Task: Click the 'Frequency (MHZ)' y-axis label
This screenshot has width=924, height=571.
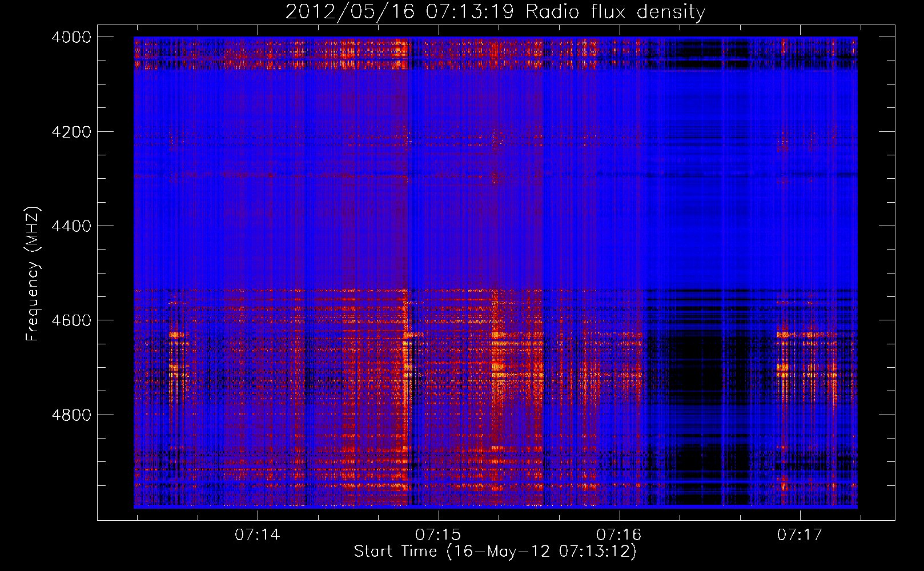Action: point(33,274)
